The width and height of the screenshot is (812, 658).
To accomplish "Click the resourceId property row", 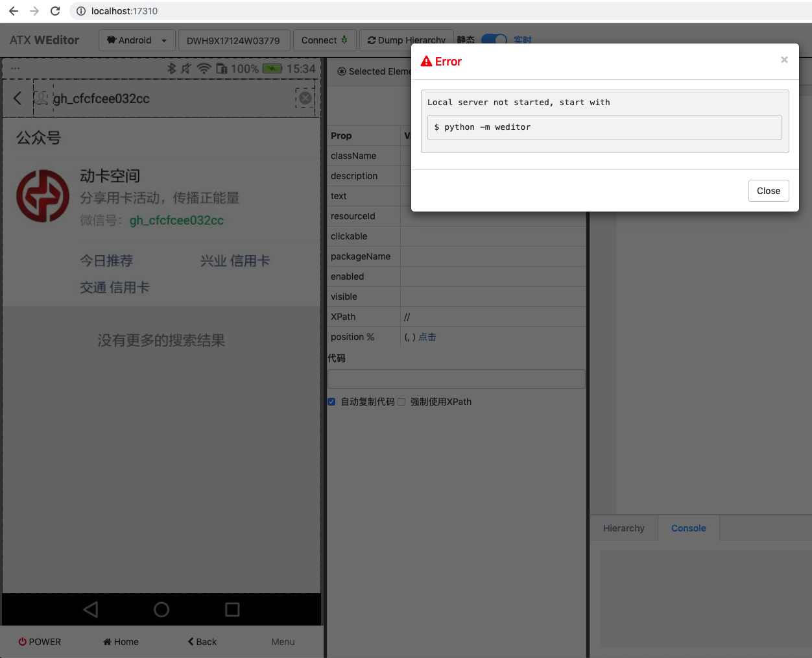I will (x=457, y=216).
